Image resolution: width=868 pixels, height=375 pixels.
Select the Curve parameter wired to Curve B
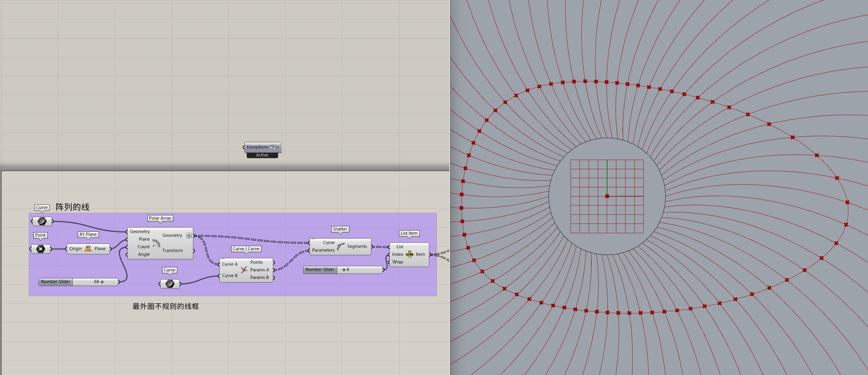pos(169,284)
